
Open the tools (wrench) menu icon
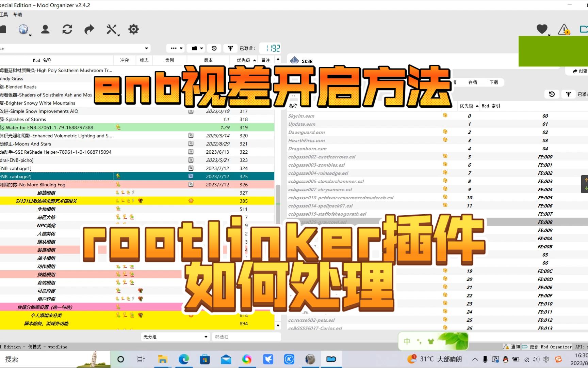point(112,29)
